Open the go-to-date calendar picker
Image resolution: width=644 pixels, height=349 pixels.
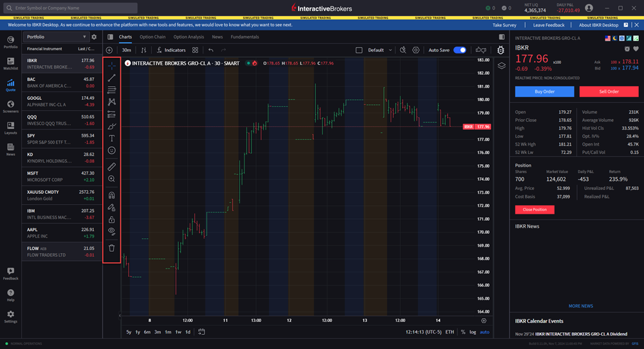pyautogui.click(x=201, y=332)
